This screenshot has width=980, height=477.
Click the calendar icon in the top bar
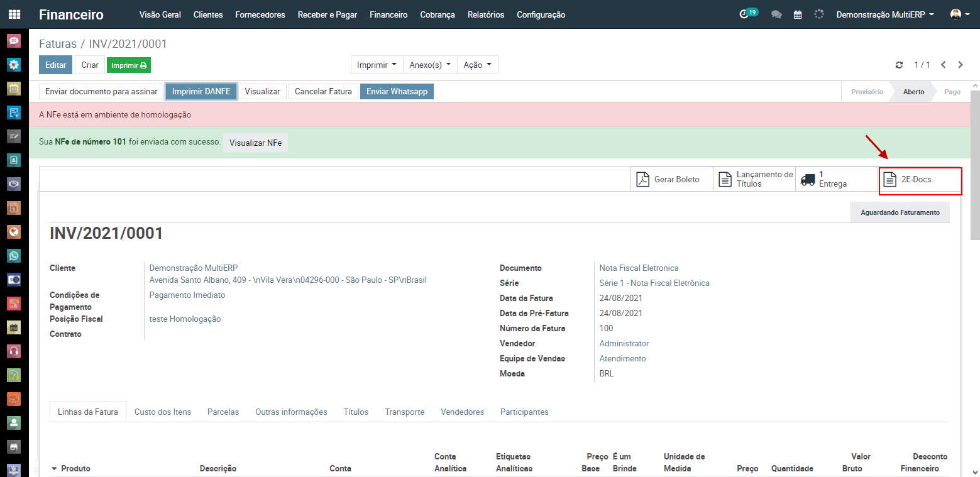pos(798,14)
